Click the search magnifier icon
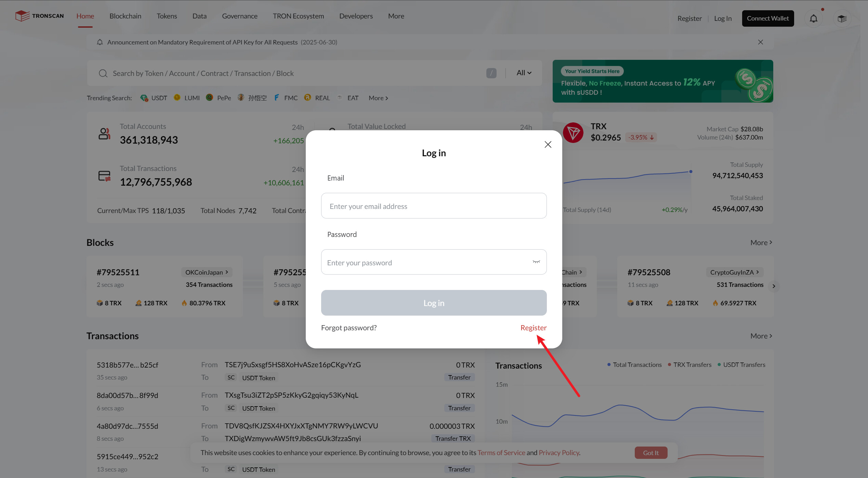Viewport: 868px width, 478px height. point(103,74)
